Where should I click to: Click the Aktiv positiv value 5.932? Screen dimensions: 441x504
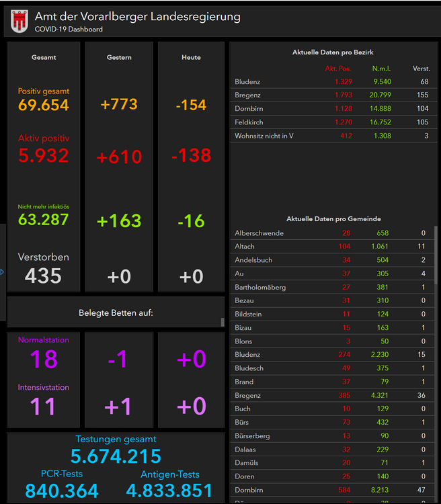pos(44,156)
